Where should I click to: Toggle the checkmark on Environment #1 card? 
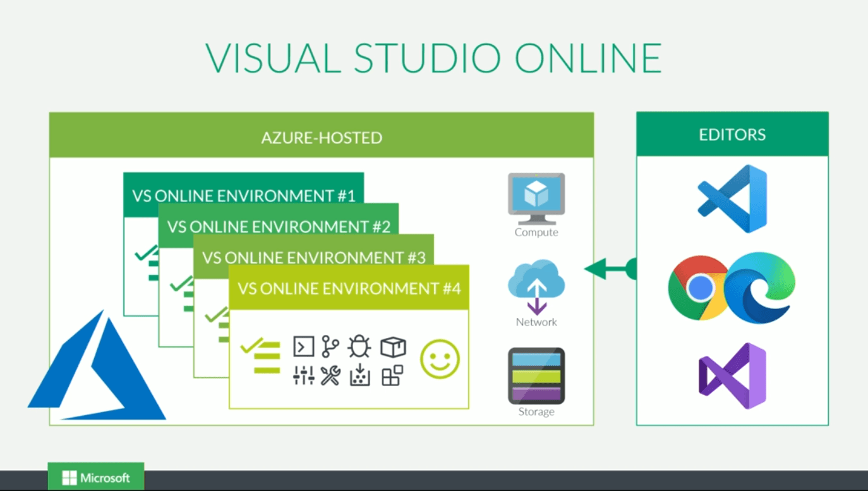coord(145,253)
